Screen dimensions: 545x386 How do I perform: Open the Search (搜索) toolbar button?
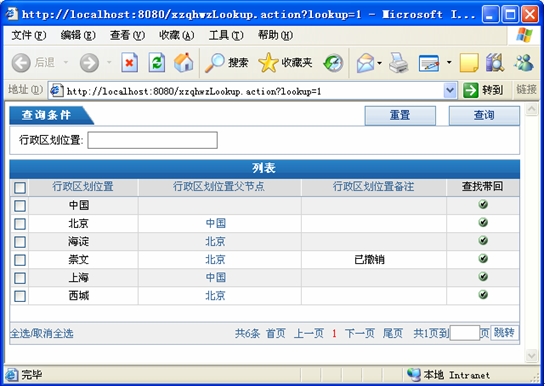click(x=226, y=63)
